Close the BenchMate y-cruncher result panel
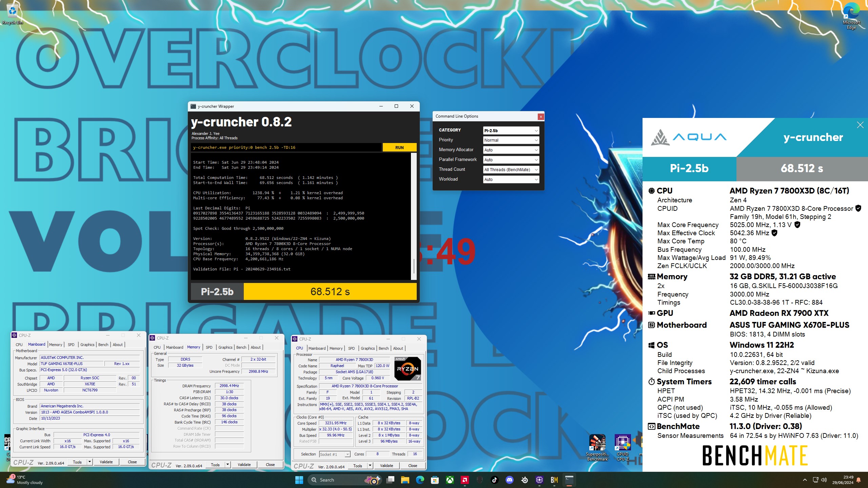The width and height of the screenshot is (868, 488). (x=860, y=125)
